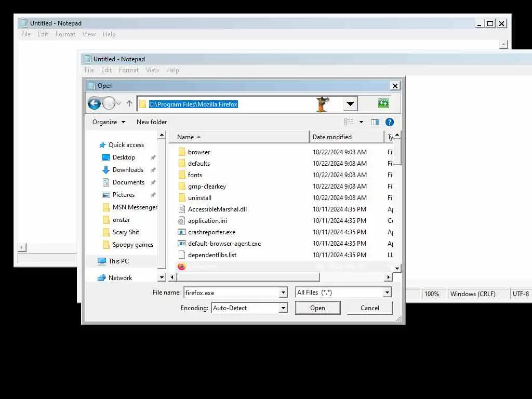Open Spoopy games folder in sidebar
The height and width of the screenshot is (399, 532).
tap(128, 245)
